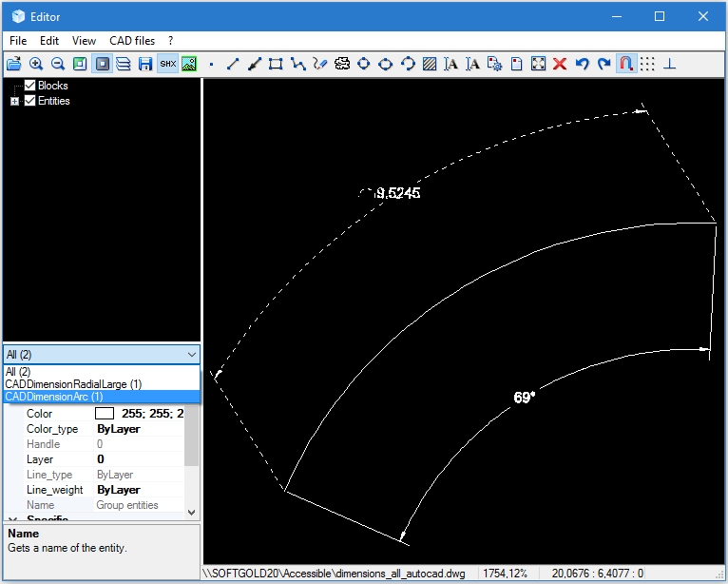Click the Undo arrow icon
The width and height of the screenshot is (728, 584).
tap(583, 64)
